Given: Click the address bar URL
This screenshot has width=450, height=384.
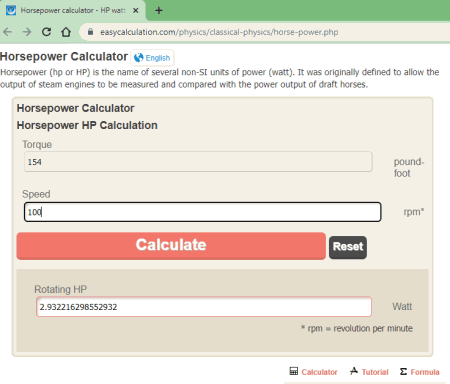Looking at the screenshot, I should pos(219,32).
